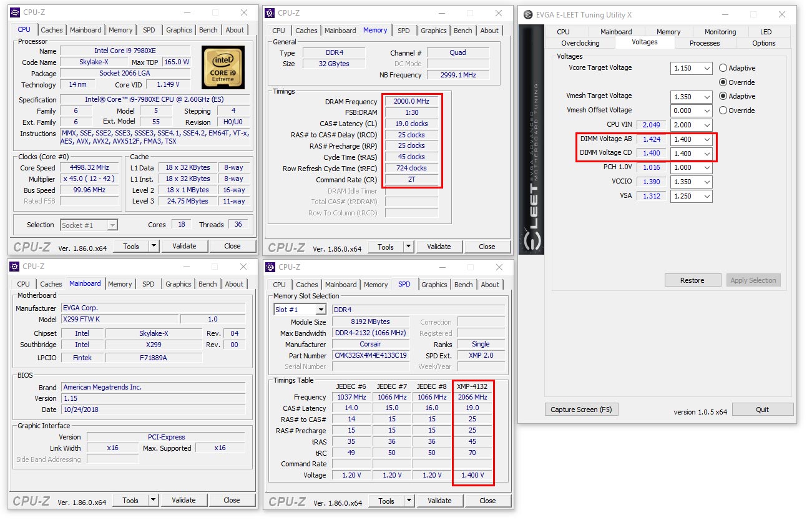Expand Tools arrow in CPU-Z processor window
This screenshot has width=812, height=520.
154,246
